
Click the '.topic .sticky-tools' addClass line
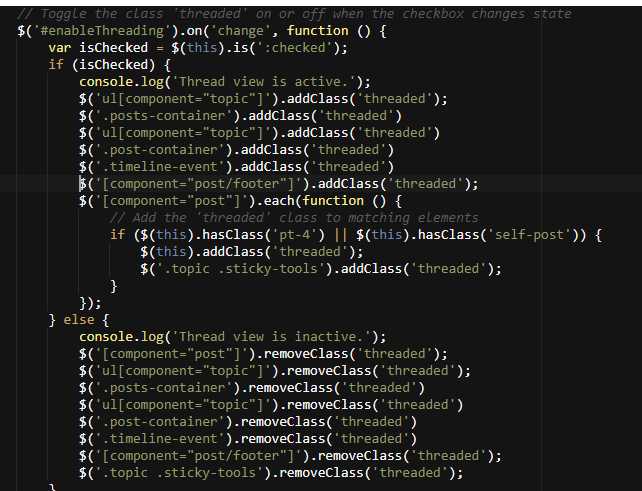pyautogui.click(x=321, y=269)
